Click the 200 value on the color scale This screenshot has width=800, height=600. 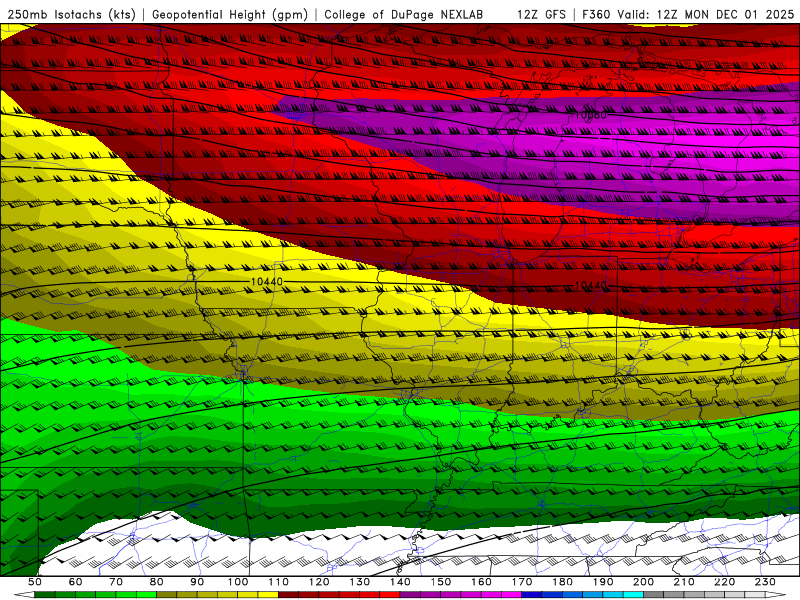pyautogui.click(x=644, y=582)
